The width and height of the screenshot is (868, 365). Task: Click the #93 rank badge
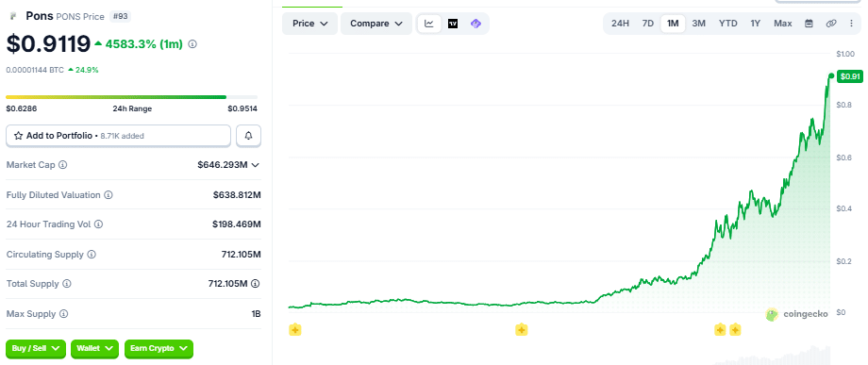coord(120,17)
